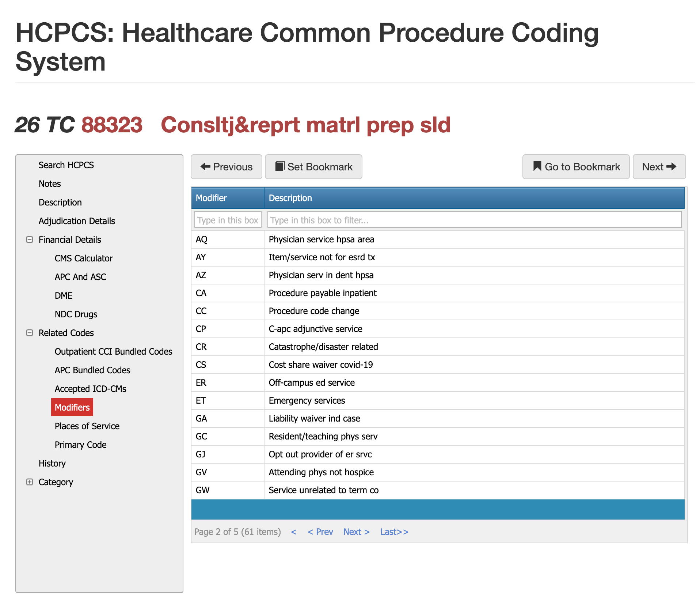Click the Set Bookmark book icon
The height and width of the screenshot is (604, 700).
tap(279, 167)
